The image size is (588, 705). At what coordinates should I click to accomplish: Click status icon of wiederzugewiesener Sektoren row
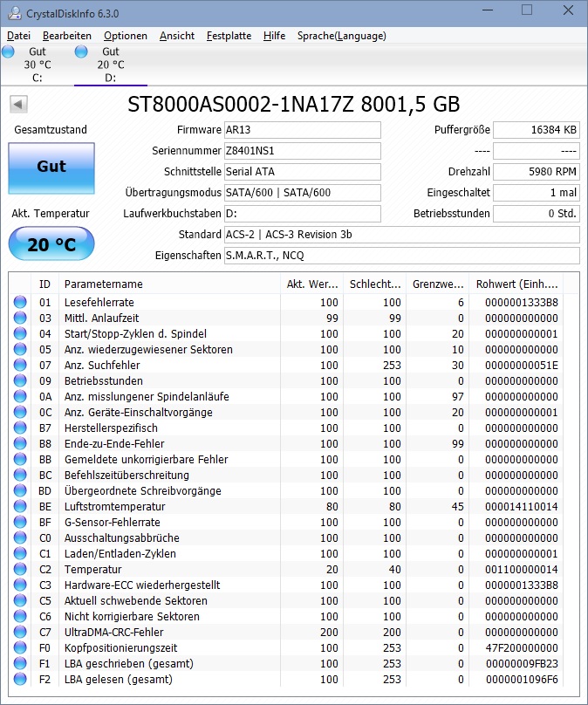(x=20, y=349)
